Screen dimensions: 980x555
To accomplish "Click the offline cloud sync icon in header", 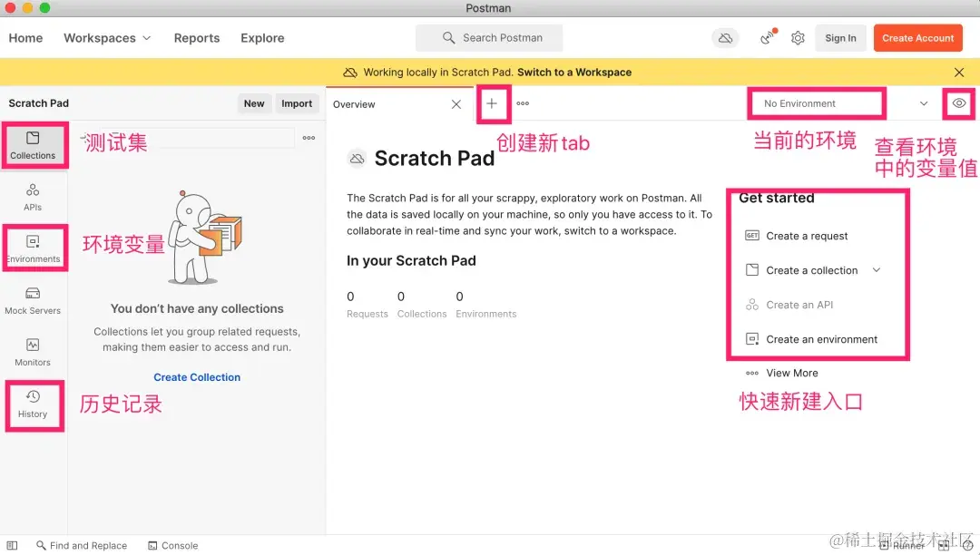I will click(x=725, y=38).
